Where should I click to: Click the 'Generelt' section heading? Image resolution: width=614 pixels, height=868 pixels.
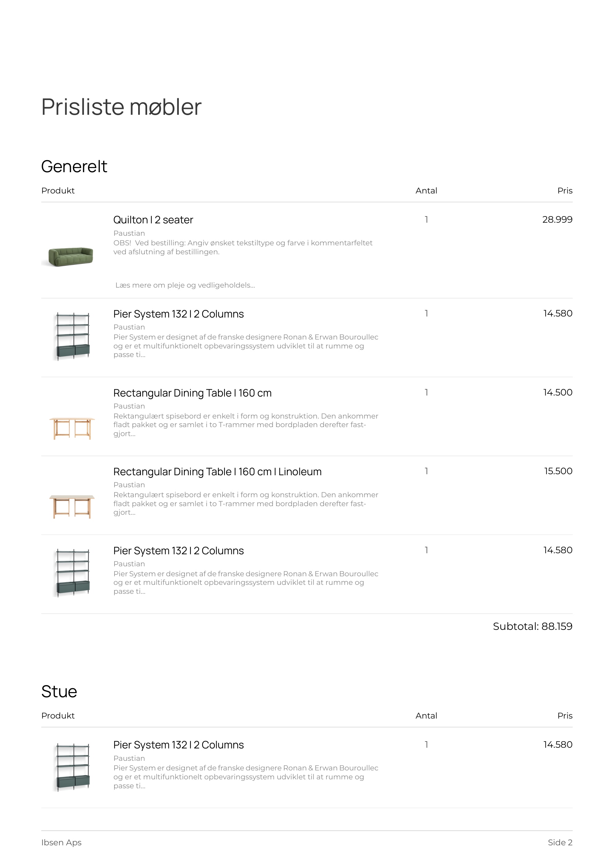click(x=74, y=166)
